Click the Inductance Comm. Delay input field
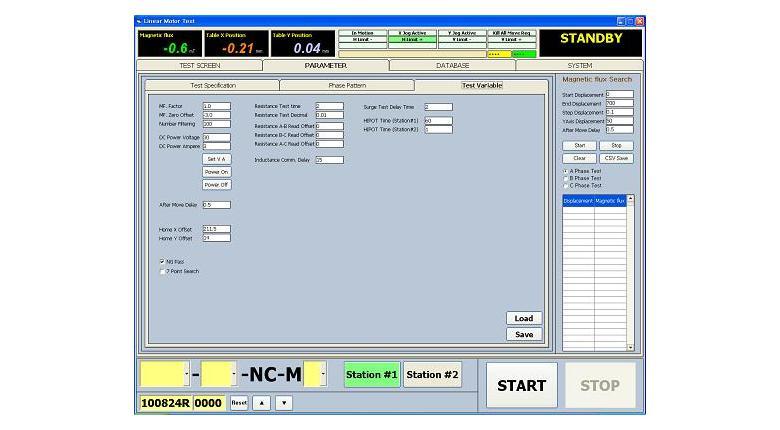Screen dimensions: 780x430 tap(329, 160)
